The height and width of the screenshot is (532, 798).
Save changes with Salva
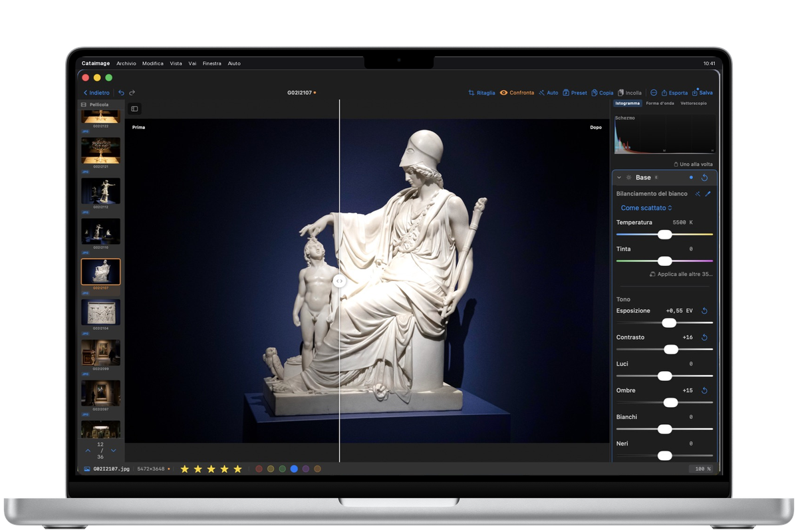pos(702,92)
